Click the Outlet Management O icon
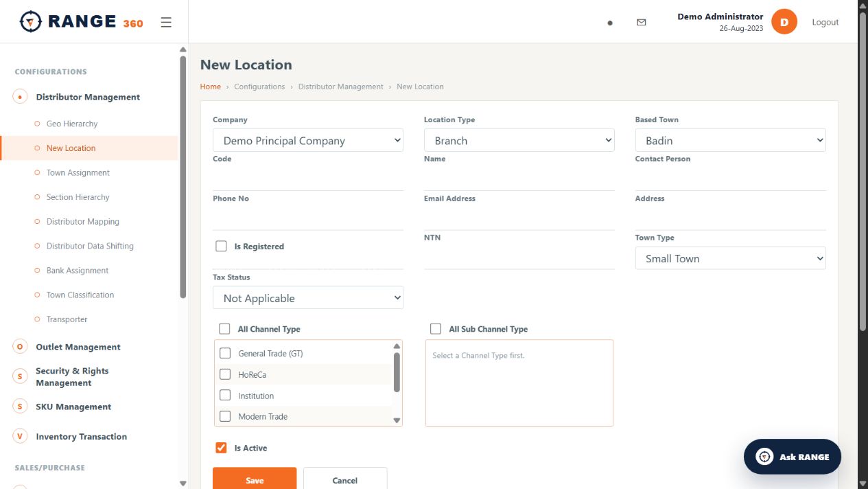The image size is (868, 489). pos(20,347)
